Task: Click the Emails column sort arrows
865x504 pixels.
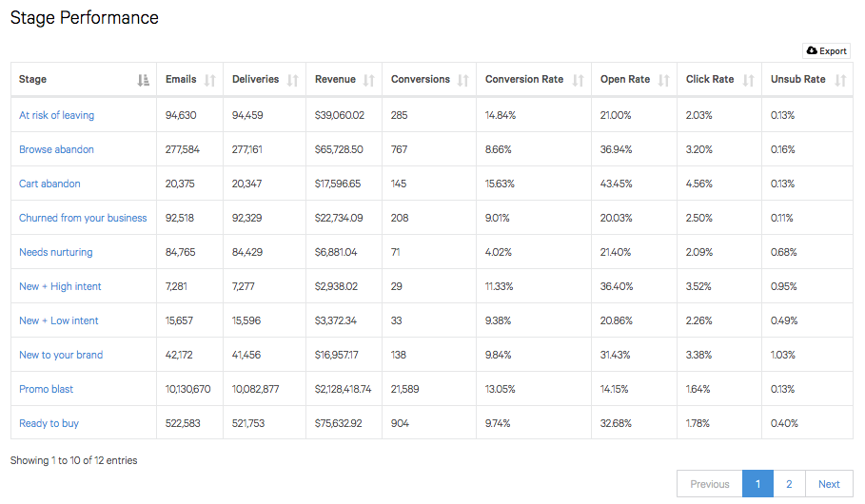Action: (209, 81)
